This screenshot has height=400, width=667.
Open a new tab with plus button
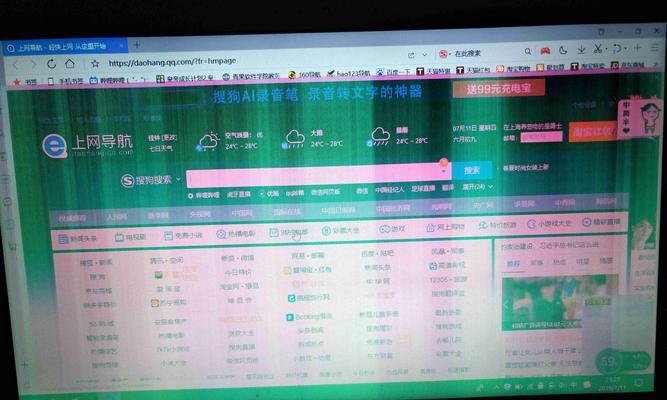point(137,44)
